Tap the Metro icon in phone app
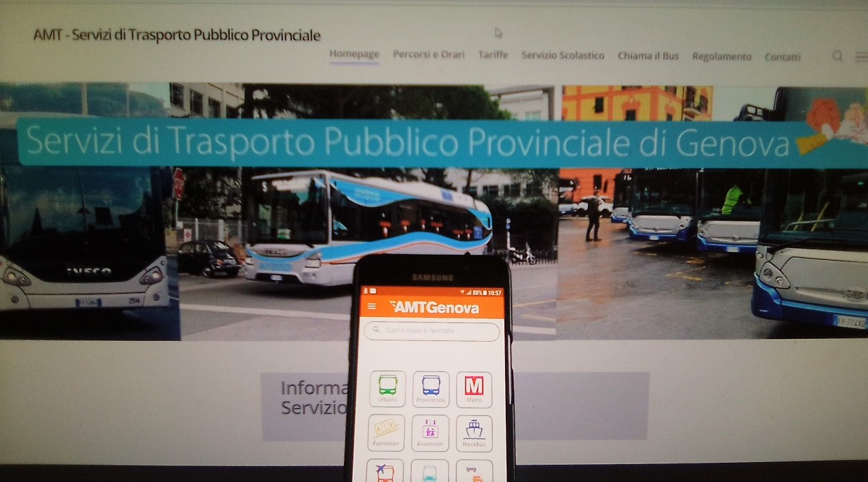 coord(474,389)
